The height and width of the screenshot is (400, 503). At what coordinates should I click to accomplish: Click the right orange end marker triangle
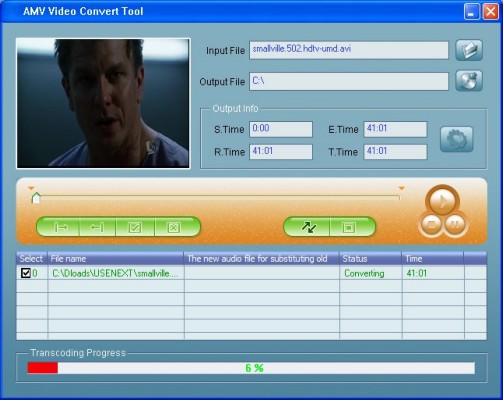pyautogui.click(x=401, y=188)
